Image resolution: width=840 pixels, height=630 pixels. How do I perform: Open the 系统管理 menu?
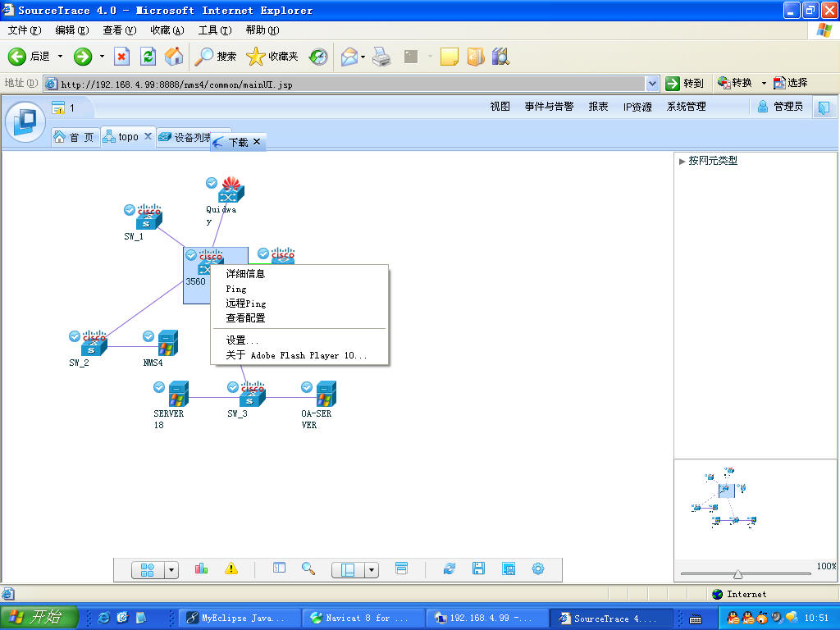(x=687, y=107)
